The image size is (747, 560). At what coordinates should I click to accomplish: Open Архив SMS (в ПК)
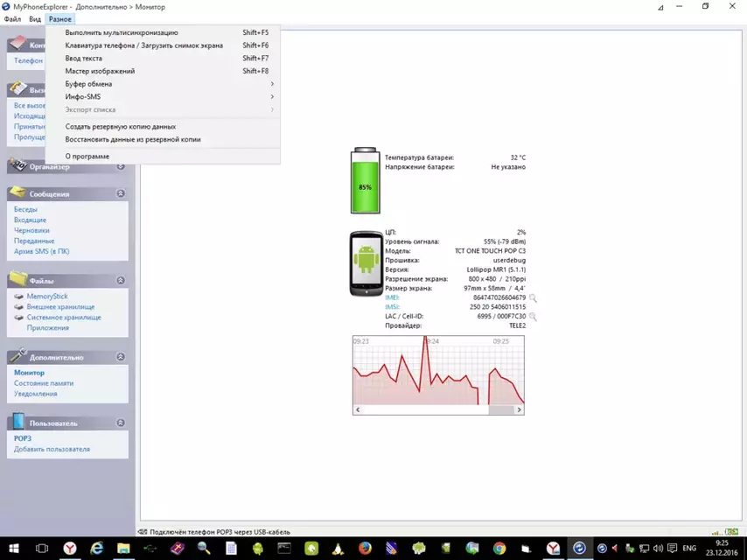point(41,251)
